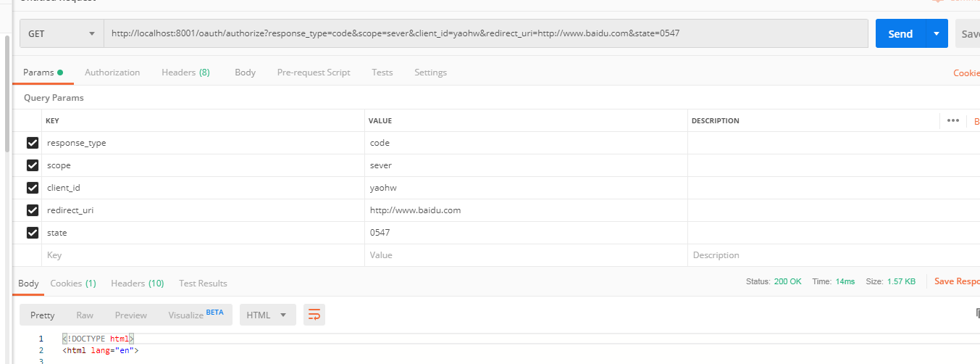980x364 pixels.
Task: Switch to the Params tab
Action: coord(43,73)
